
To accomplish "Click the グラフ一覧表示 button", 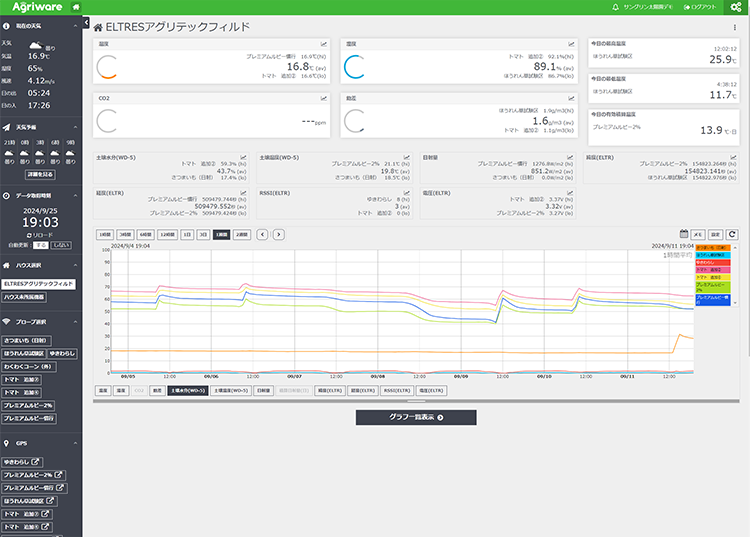I will (x=415, y=417).
